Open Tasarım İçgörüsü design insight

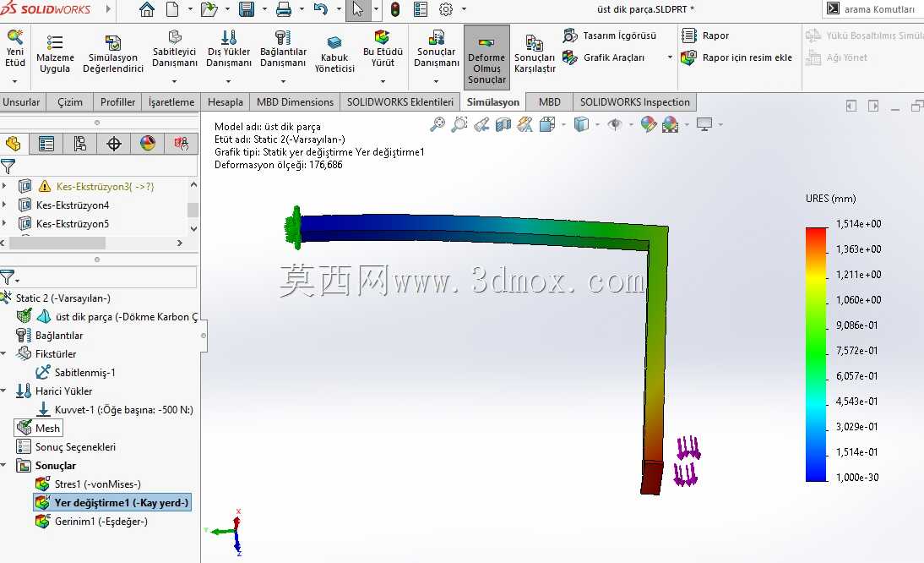tap(609, 36)
